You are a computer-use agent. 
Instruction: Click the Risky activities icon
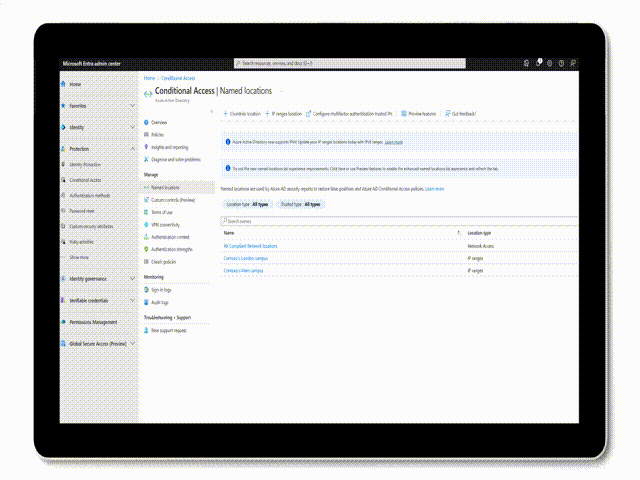tap(63, 242)
